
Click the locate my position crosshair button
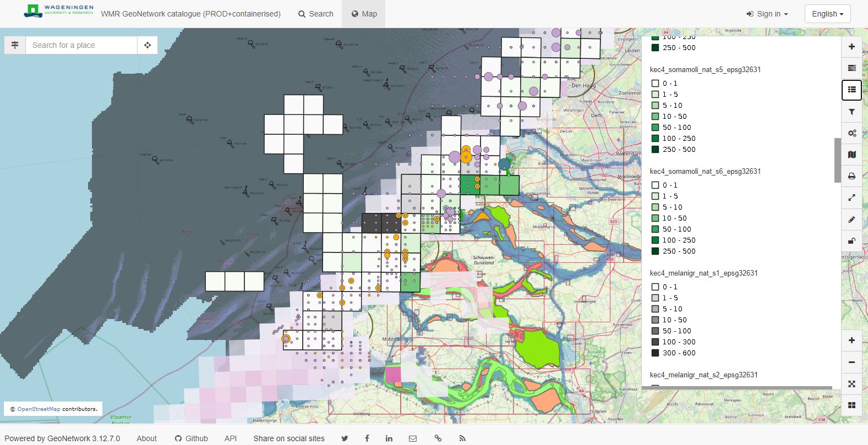coord(148,45)
